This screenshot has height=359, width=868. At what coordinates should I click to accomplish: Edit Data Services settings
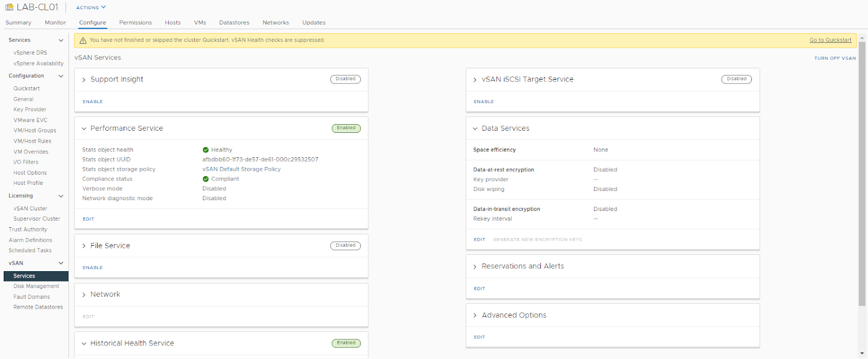[x=480, y=239]
